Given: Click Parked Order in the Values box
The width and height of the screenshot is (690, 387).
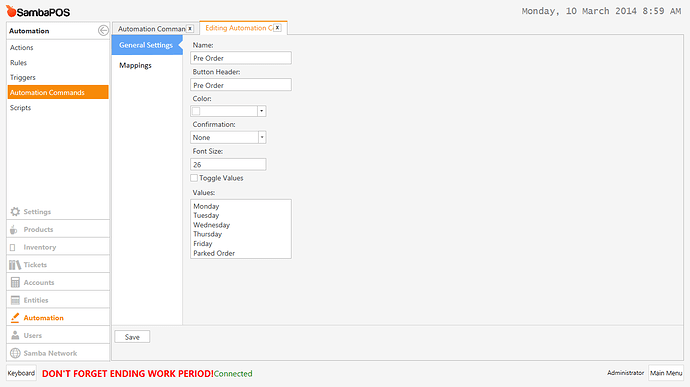Looking at the screenshot, I should [214, 253].
